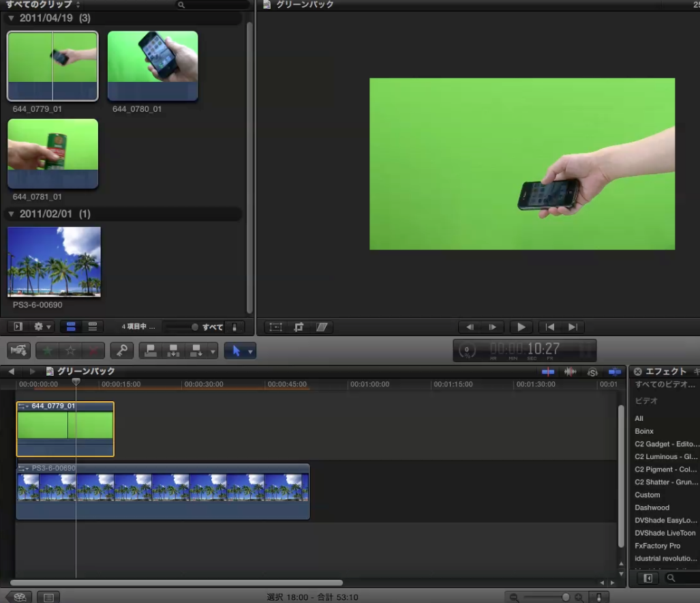Viewport: 700px width, 603px height.
Task: Toggle timeline snapping button
Action: click(615, 372)
